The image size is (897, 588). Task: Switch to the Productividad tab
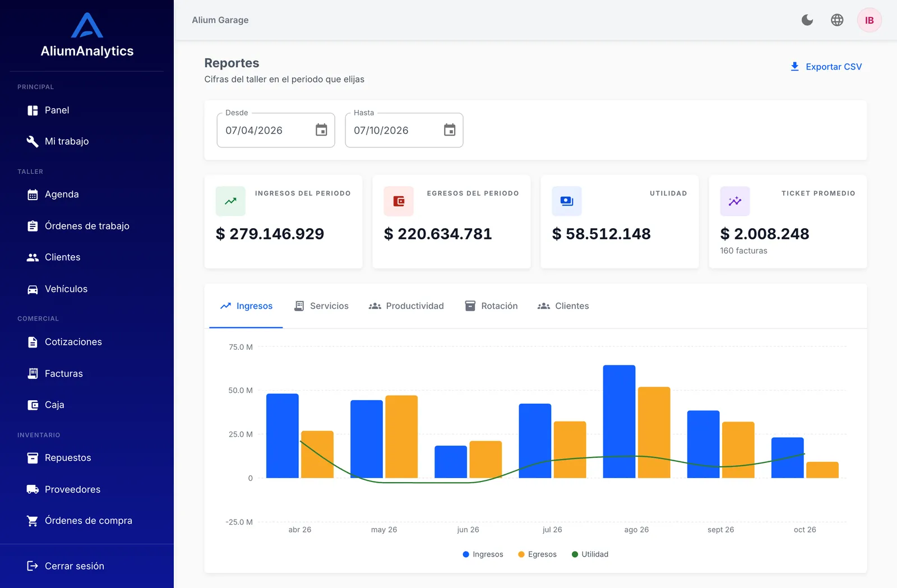click(406, 306)
